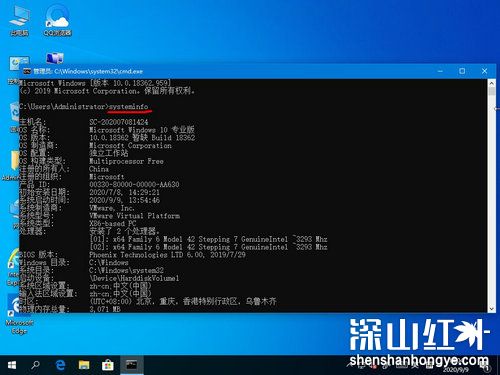Click 'Multiprocessor Free' build type
Viewport: 500px width, 375px height.
click(126, 161)
